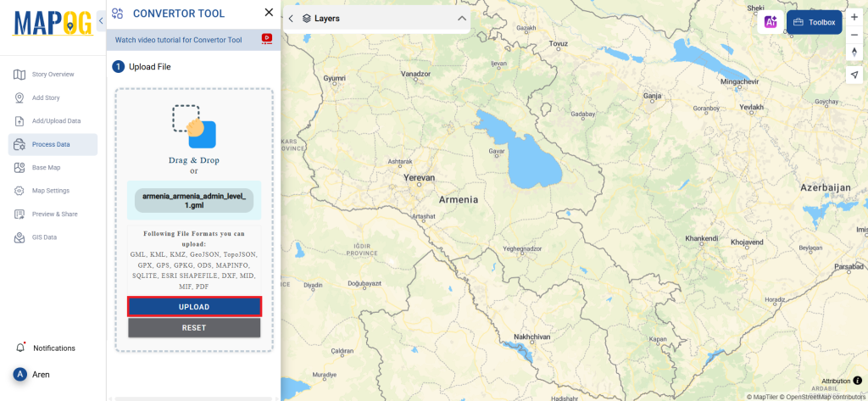The height and width of the screenshot is (401, 868).
Task: Click the Upload File step heading
Action: pos(150,67)
